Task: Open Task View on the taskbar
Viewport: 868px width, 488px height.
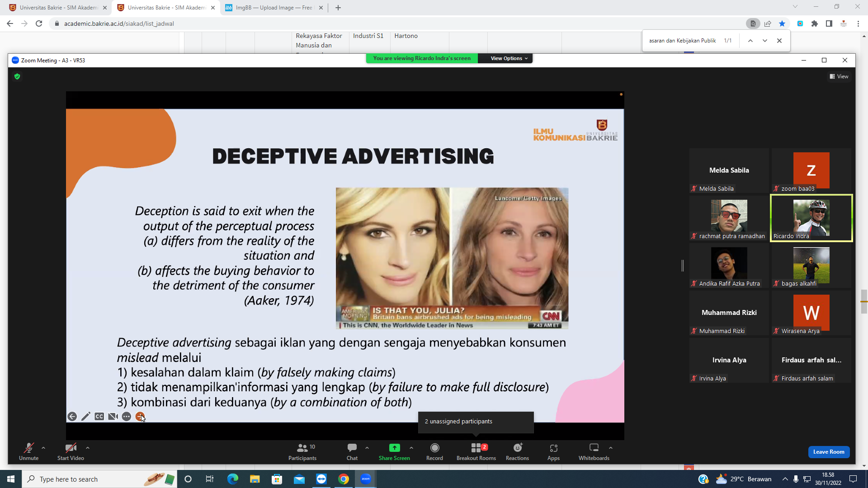Action: click(210, 479)
